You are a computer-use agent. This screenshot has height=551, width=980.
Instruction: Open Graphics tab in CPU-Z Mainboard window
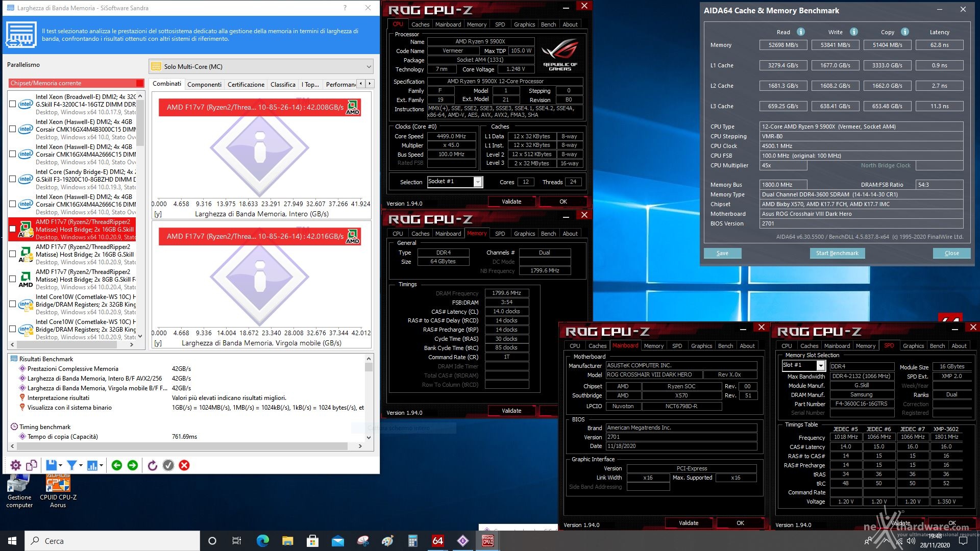701,346
